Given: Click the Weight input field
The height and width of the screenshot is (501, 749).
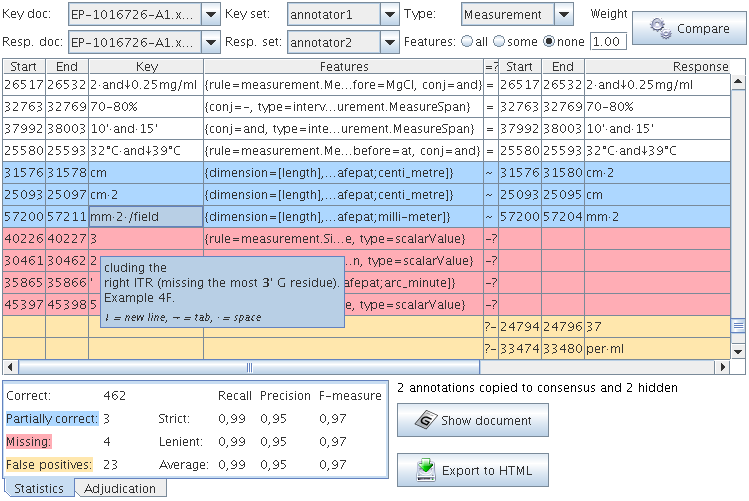Looking at the screenshot, I should (608, 42).
